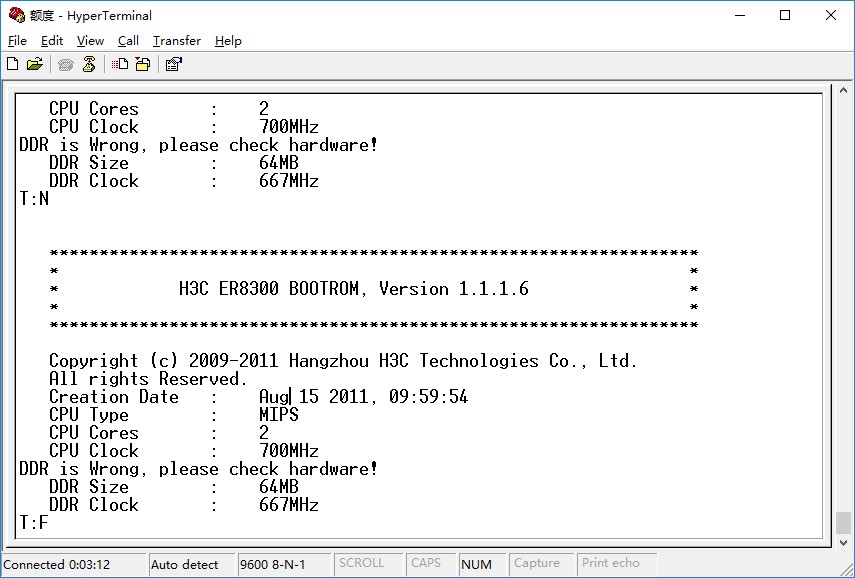Screen dimensions: 855x578
Task: Click the All rights Reserved line
Action: (148, 379)
